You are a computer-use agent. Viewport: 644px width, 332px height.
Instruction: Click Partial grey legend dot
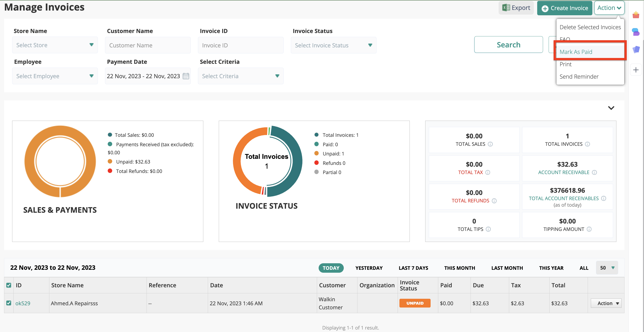point(316,172)
